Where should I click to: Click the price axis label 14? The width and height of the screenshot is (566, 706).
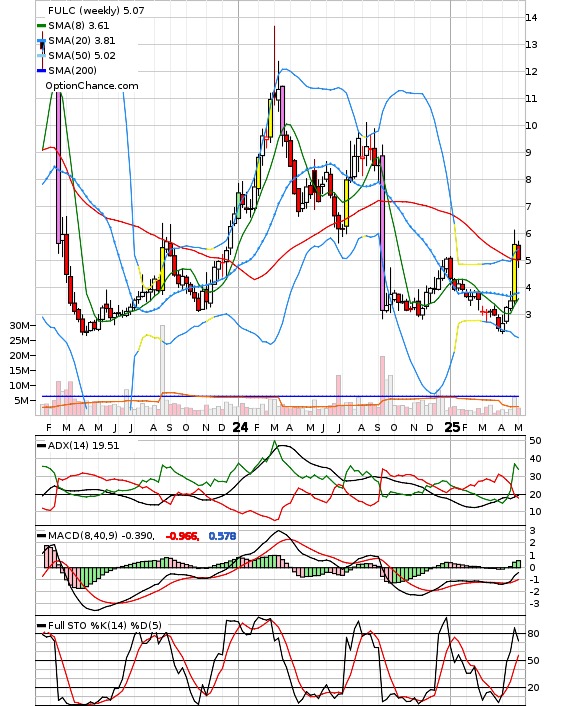pos(531,18)
